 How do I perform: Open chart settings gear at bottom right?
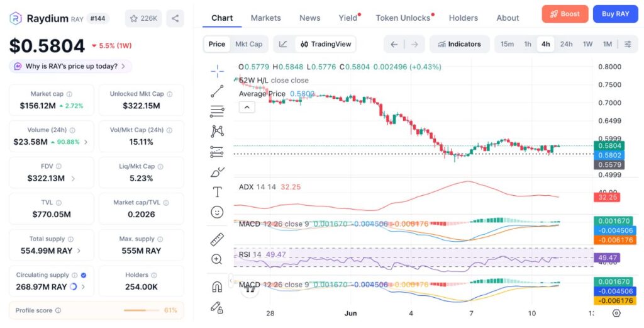616,313
